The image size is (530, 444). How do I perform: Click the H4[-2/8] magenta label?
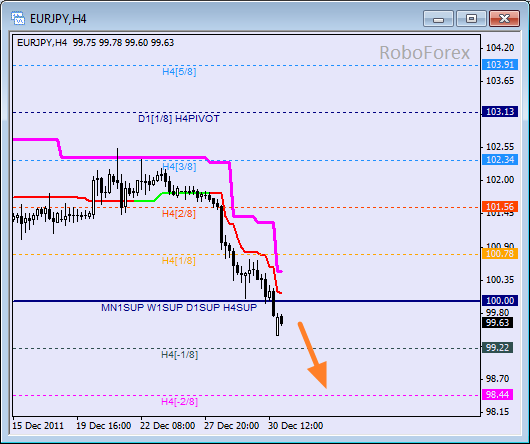click(x=179, y=402)
